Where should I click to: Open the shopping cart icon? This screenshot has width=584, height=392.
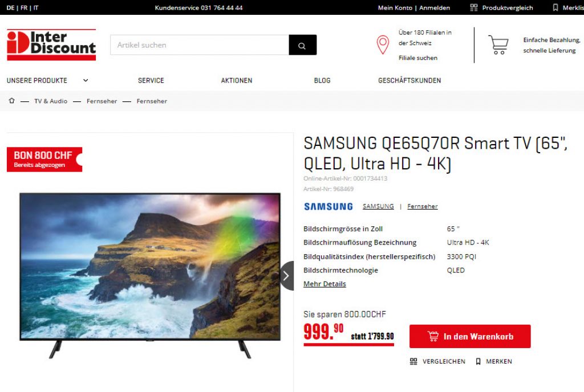click(x=498, y=45)
